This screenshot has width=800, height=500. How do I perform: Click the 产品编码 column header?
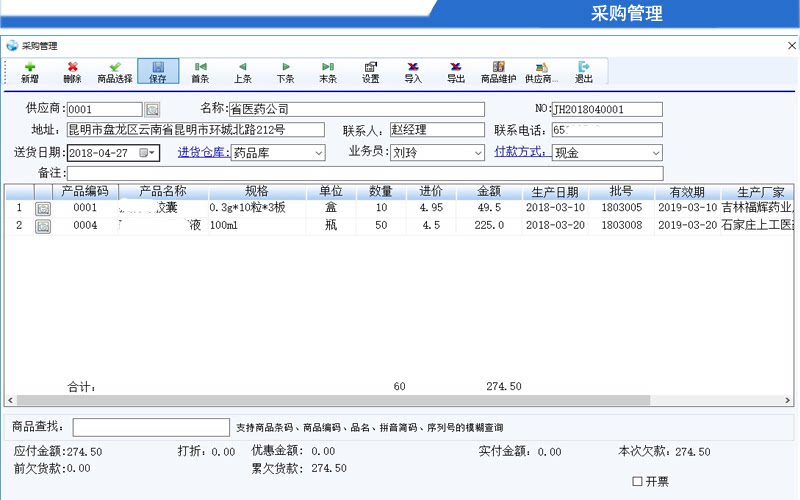tap(85, 191)
